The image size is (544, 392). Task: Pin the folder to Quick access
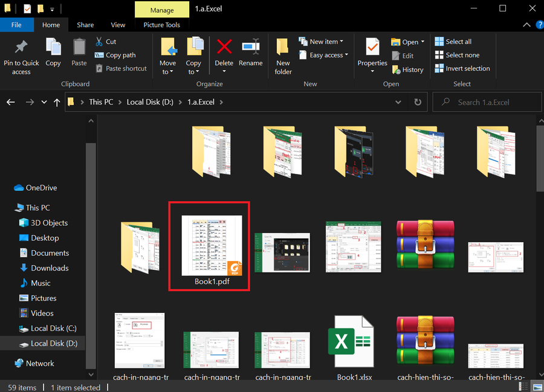point(21,57)
